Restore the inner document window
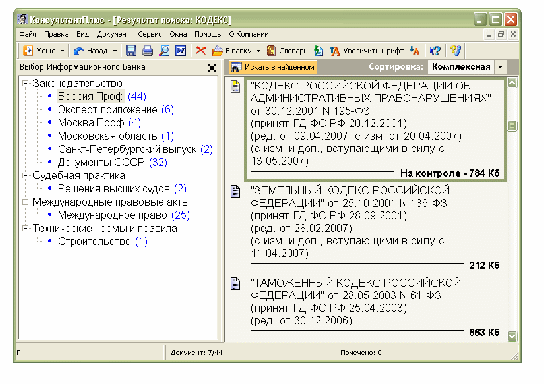Image resolution: width=544 pixels, height=384 pixels. coord(501,34)
